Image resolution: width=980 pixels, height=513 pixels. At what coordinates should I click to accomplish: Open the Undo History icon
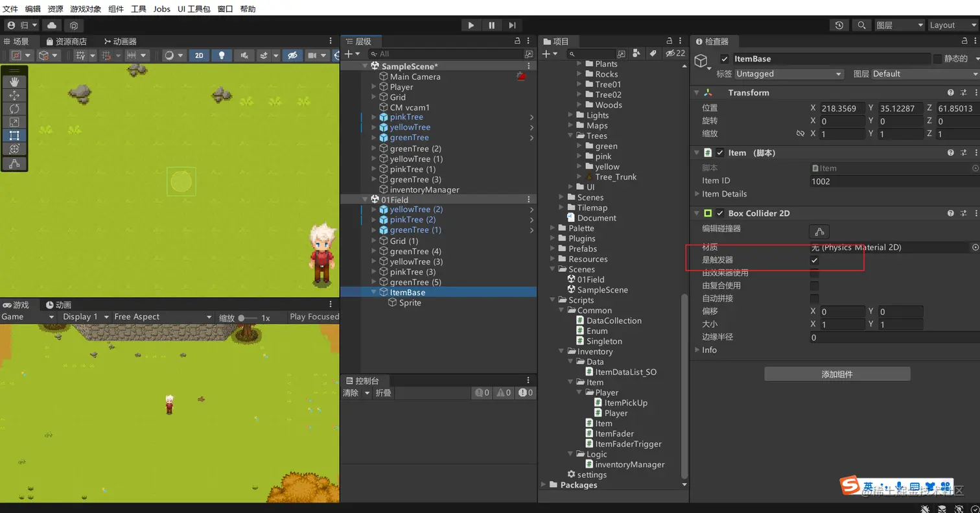[839, 25]
